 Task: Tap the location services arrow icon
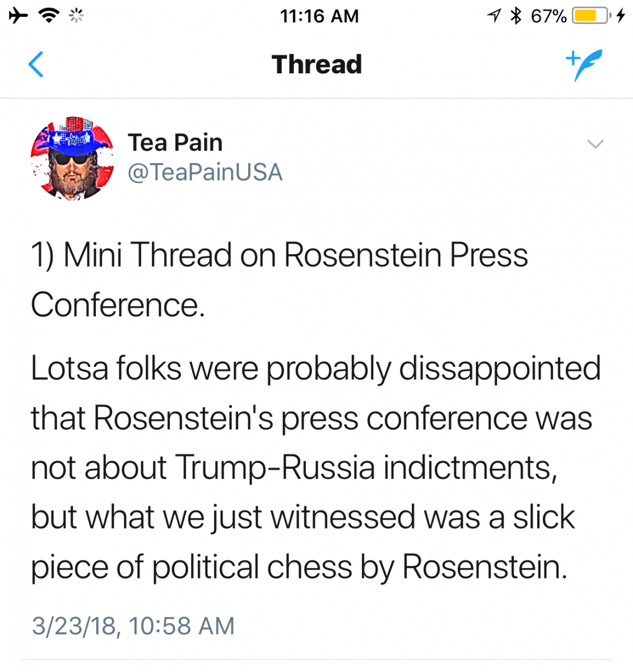[494, 16]
